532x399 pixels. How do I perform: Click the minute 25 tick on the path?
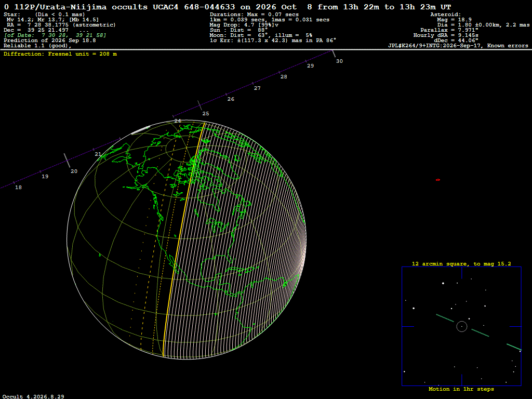coord(199,105)
